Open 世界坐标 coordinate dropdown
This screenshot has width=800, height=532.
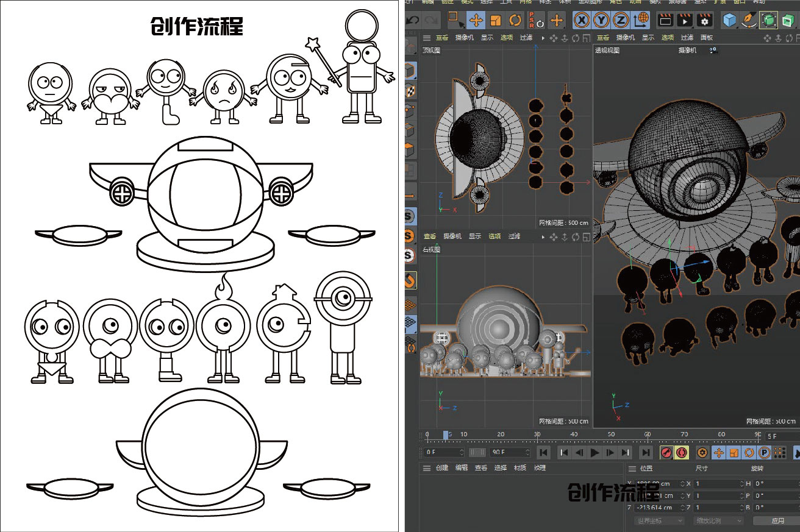click(x=660, y=521)
